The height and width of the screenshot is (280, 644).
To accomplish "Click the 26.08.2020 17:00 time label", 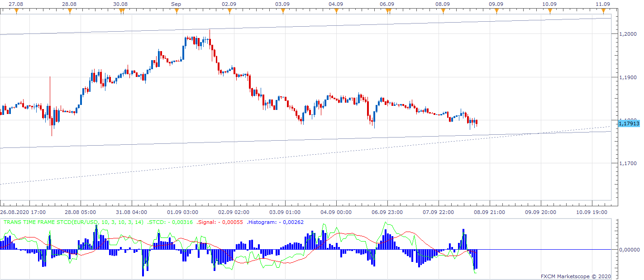I will click(23, 212).
